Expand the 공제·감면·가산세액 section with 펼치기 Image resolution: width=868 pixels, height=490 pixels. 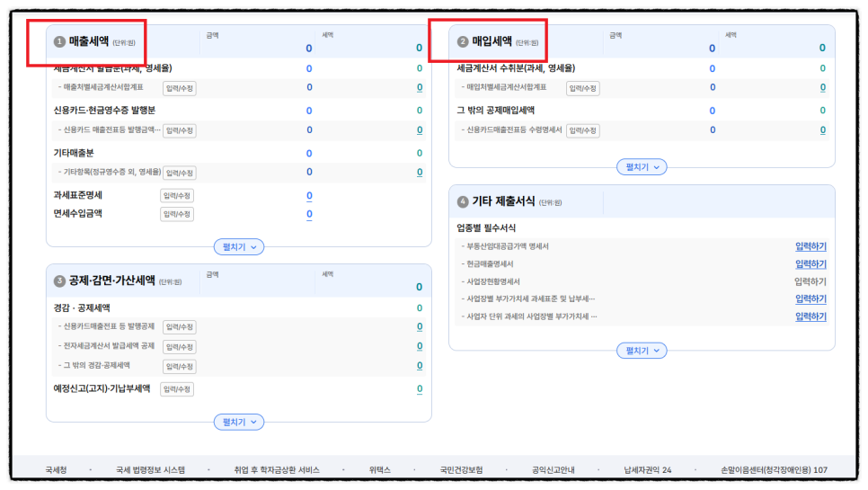click(x=239, y=422)
